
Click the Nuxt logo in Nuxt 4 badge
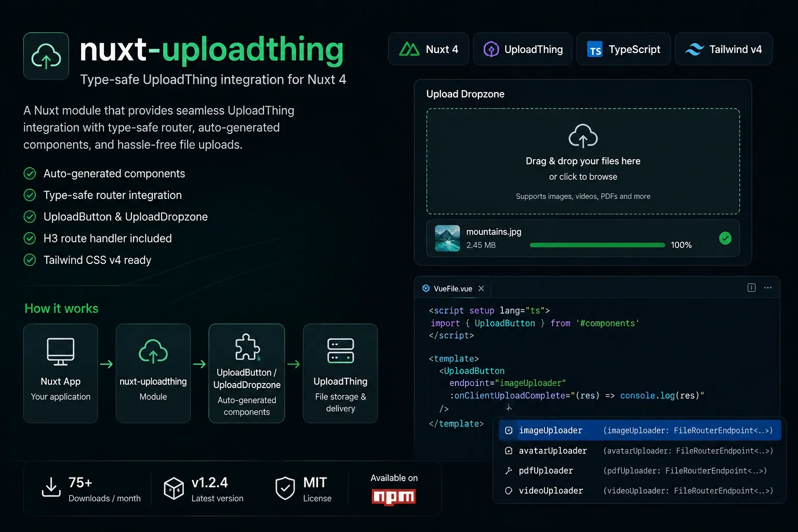pos(409,49)
